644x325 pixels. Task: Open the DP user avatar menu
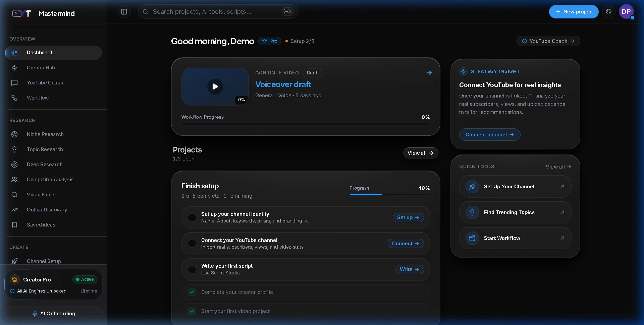626,12
